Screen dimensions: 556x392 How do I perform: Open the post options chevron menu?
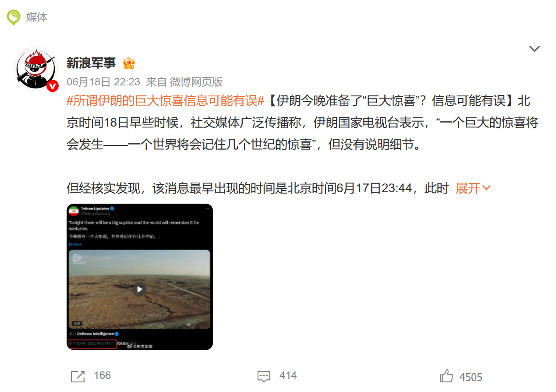pos(534,49)
